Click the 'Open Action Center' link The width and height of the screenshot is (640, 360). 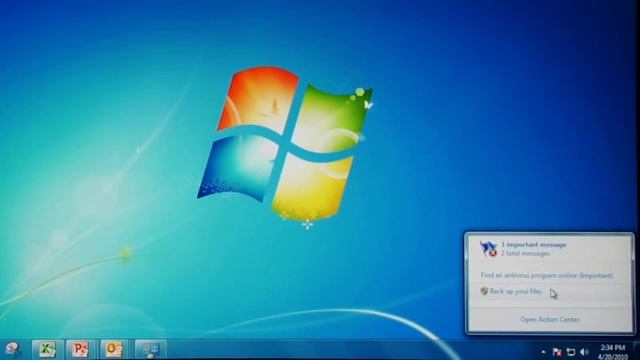tap(549, 320)
